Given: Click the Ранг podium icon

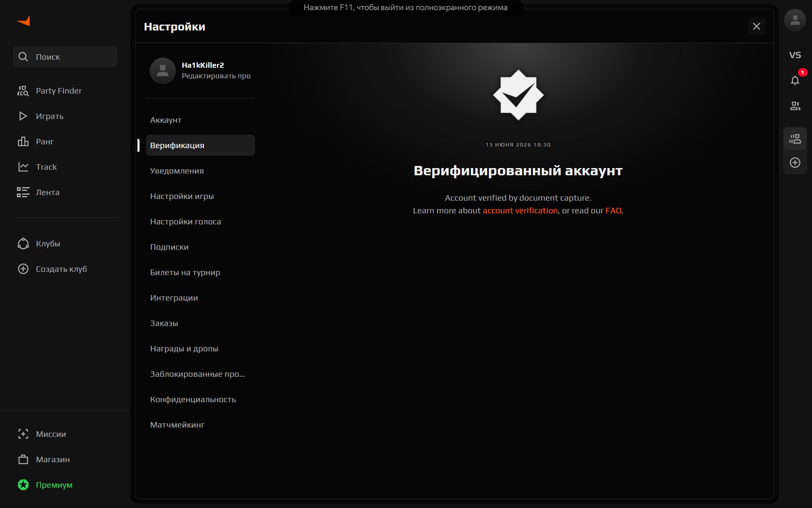Looking at the screenshot, I should pos(23,141).
